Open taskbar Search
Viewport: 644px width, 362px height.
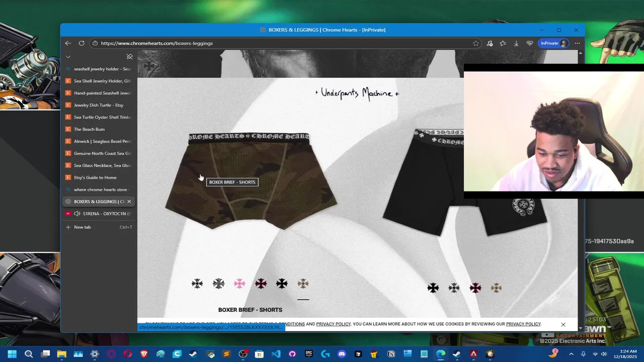click(x=29, y=354)
